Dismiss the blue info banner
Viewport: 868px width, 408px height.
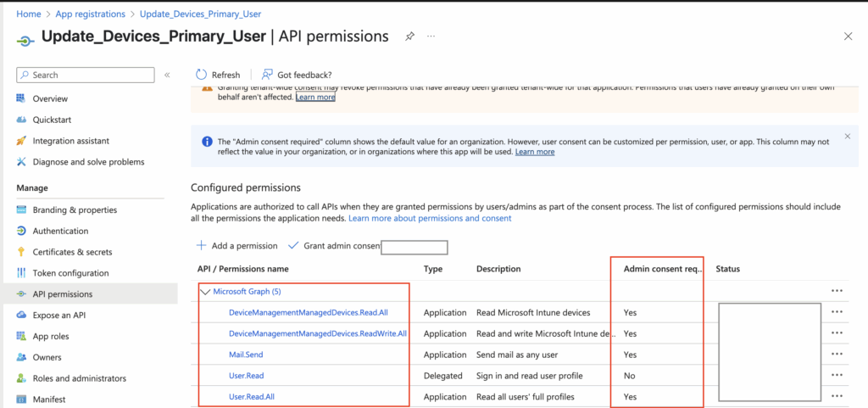pos(847,136)
